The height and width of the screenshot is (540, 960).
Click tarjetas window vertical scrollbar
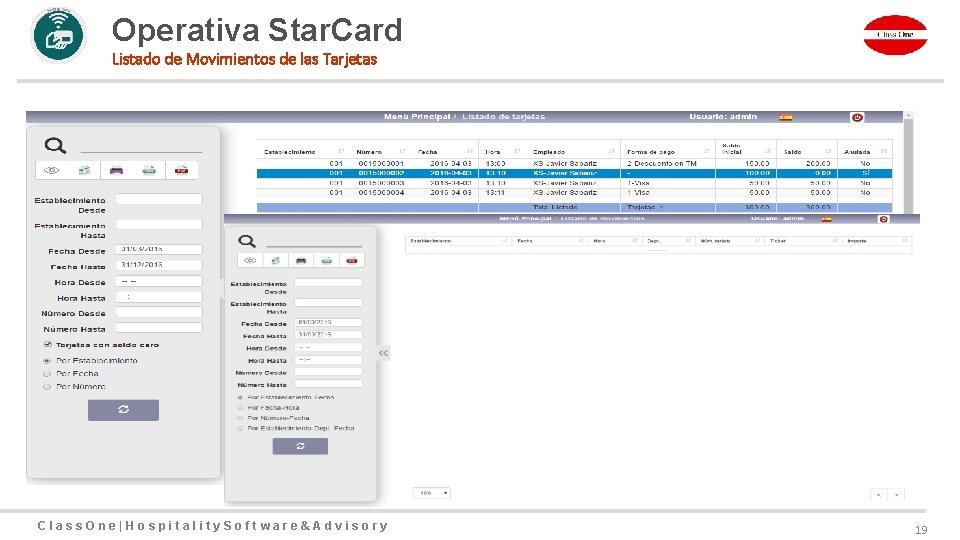tap(909, 162)
